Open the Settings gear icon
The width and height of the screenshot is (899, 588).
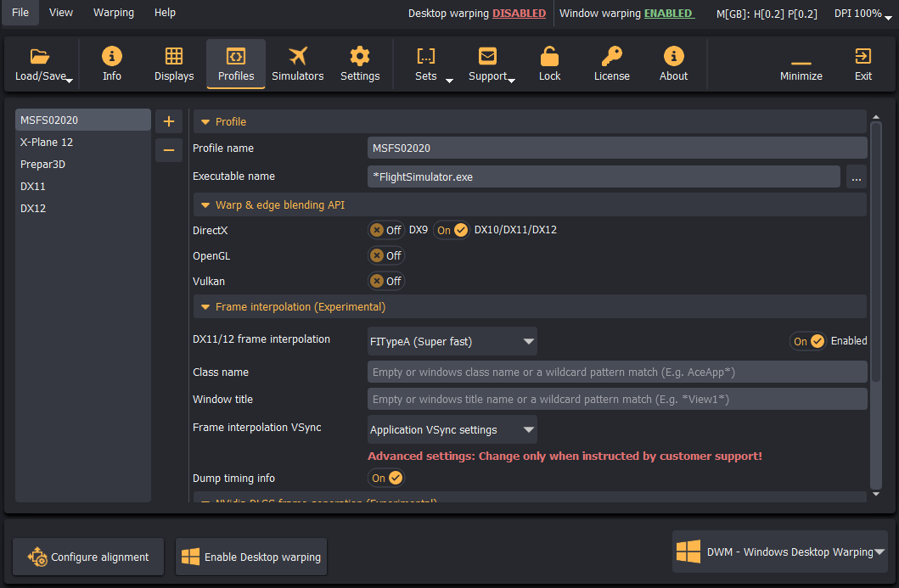pos(359,56)
